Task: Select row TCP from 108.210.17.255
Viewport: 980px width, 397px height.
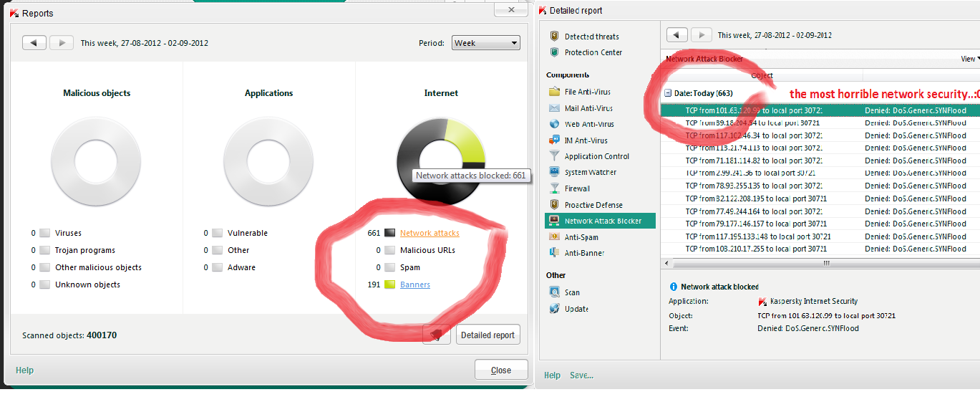Action: click(820, 249)
